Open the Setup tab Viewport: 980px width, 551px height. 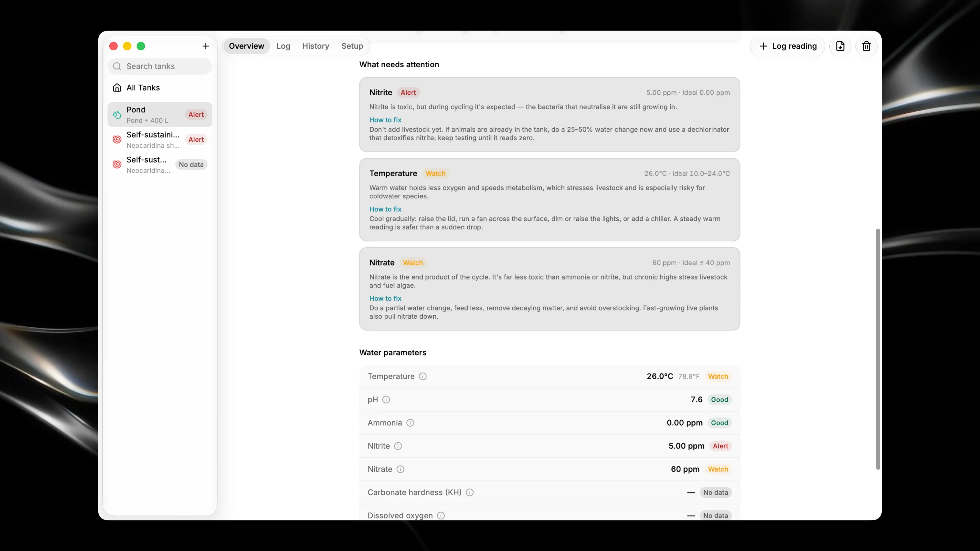click(352, 46)
